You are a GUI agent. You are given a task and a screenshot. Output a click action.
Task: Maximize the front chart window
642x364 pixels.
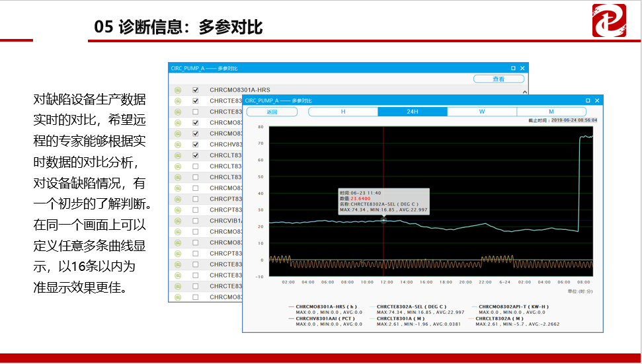click(587, 100)
